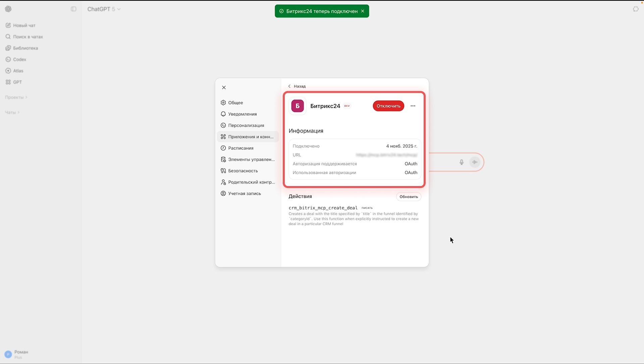
Task: Expand the Чаты section
Action: click(x=12, y=112)
